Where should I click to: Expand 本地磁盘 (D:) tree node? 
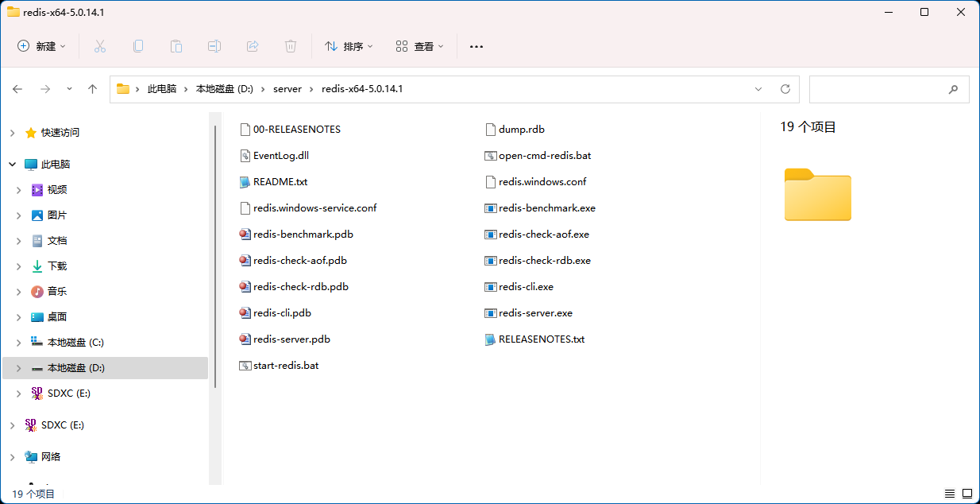(19, 368)
